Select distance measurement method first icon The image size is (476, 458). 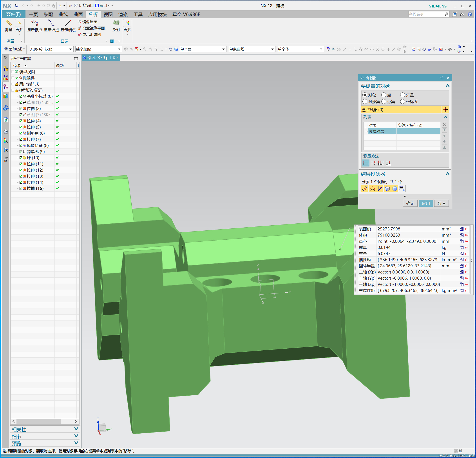(366, 163)
